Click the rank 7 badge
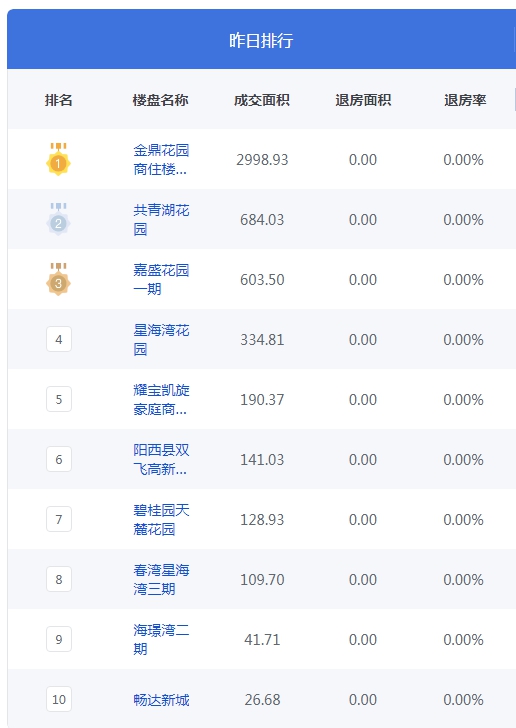 click(59, 519)
